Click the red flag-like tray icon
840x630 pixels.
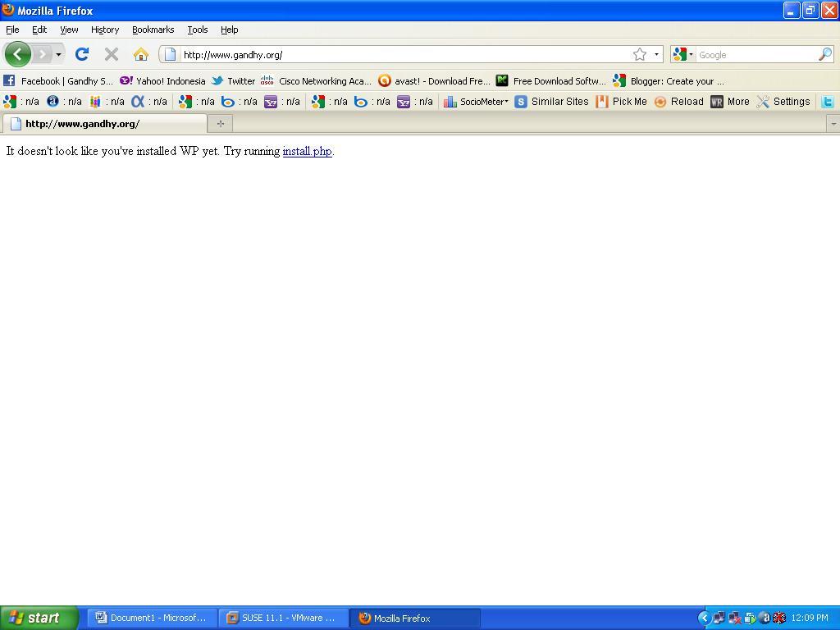779,618
